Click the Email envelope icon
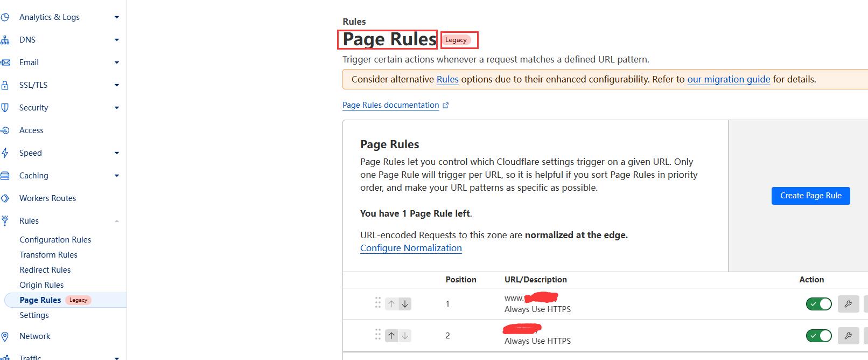Image resolution: width=868 pixels, height=360 pixels. (x=5, y=63)
